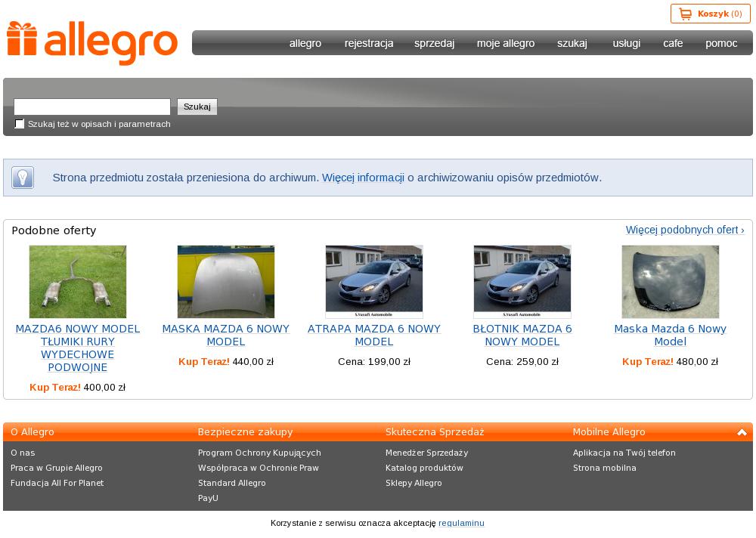Open Strona mobilna link

(x=605, y=468)
